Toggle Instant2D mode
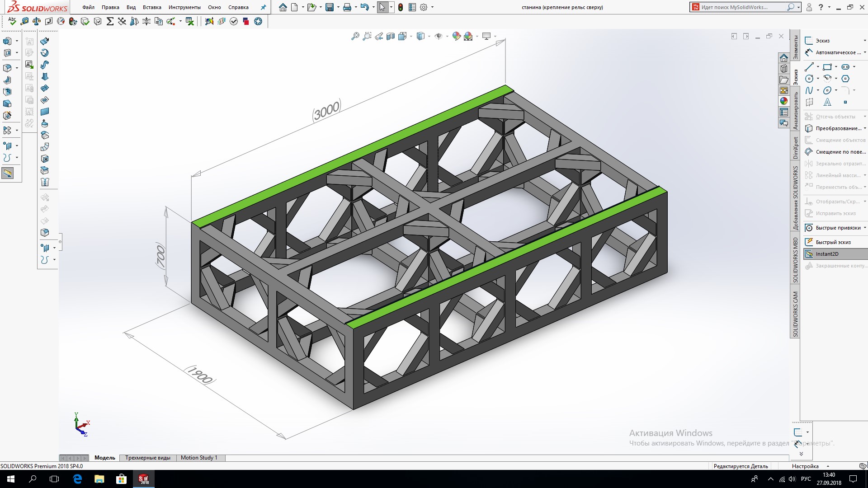The width and height of the screenshot is (868, 488). 827,254
